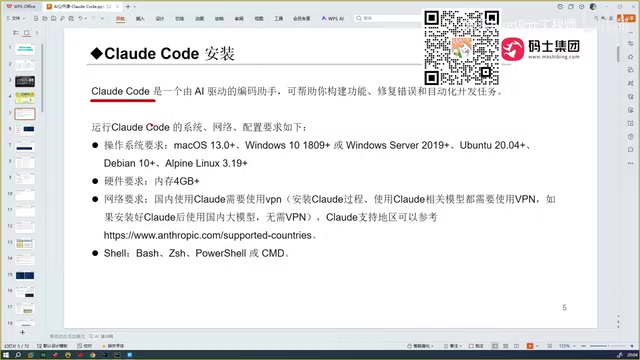Click the missing fonts warning in status bar
This screenshot has width=640, height=360.
click(113, 346)
